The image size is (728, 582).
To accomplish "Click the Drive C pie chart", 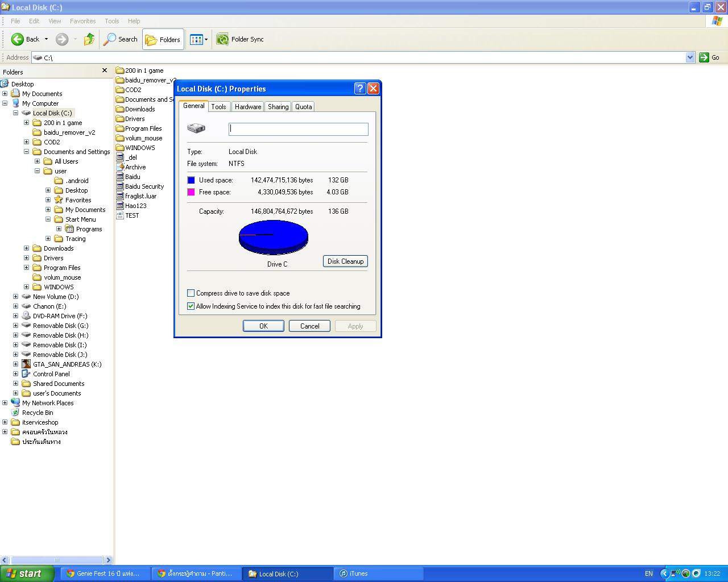I will 274,237.
